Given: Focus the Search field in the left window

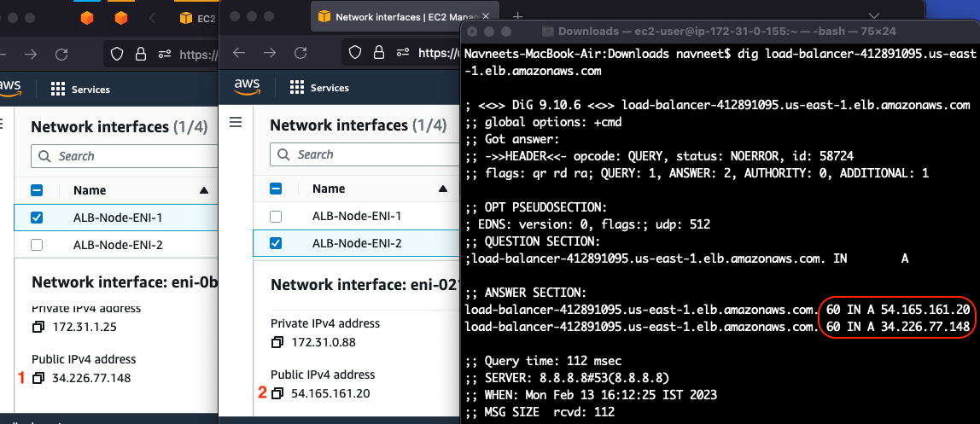Looking at the screenshot, I should (124, 156).
